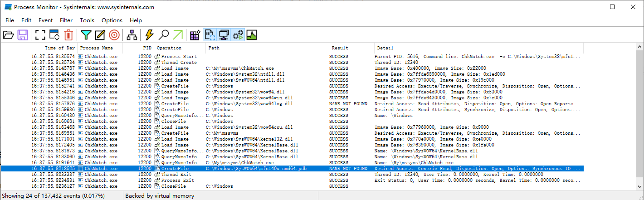644x200 pixels.
Task: Click the Time of Day column header
Action: pos(39,48)
